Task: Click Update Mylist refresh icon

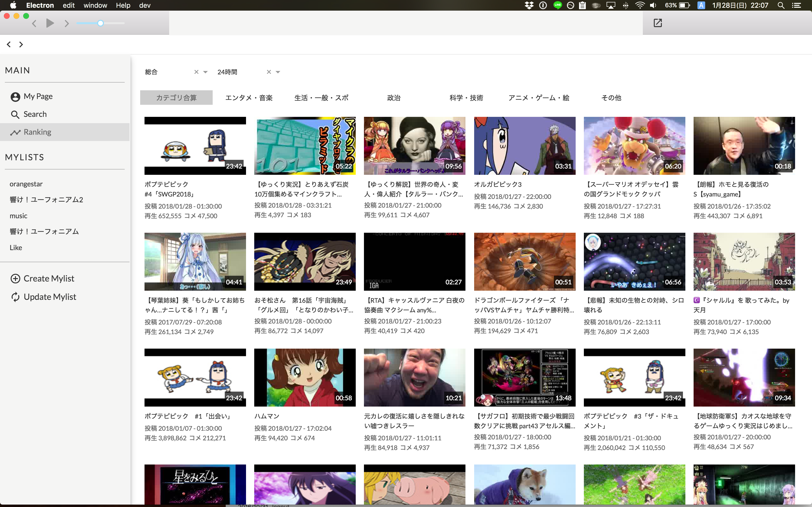Action: click(x=15, y=297)
